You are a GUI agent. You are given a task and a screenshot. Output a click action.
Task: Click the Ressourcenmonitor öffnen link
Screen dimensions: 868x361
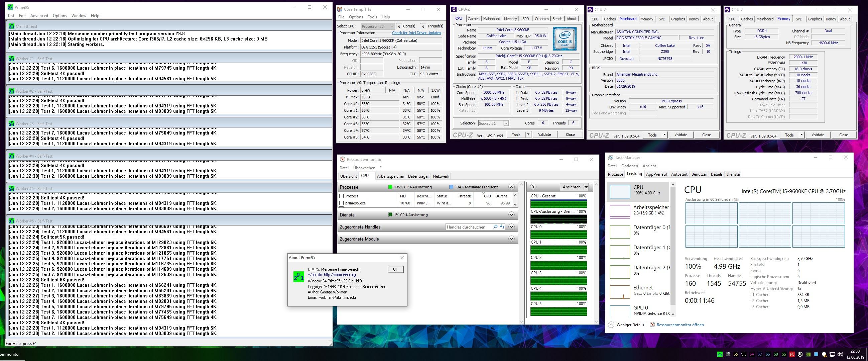tap(680, 325)
